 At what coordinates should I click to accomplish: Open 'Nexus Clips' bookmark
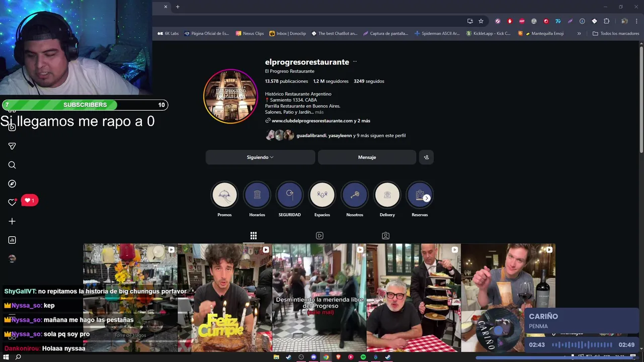tap(250, 34)
